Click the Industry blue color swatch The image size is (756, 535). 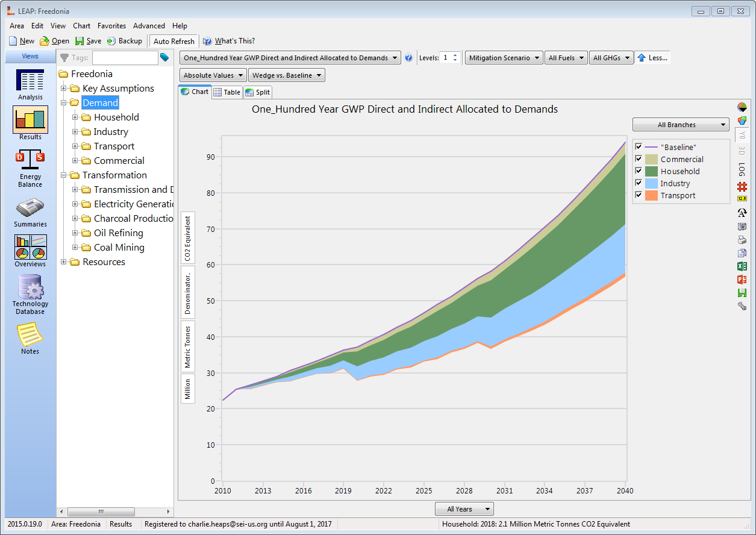pyautogui.click(x=651, y=183)
